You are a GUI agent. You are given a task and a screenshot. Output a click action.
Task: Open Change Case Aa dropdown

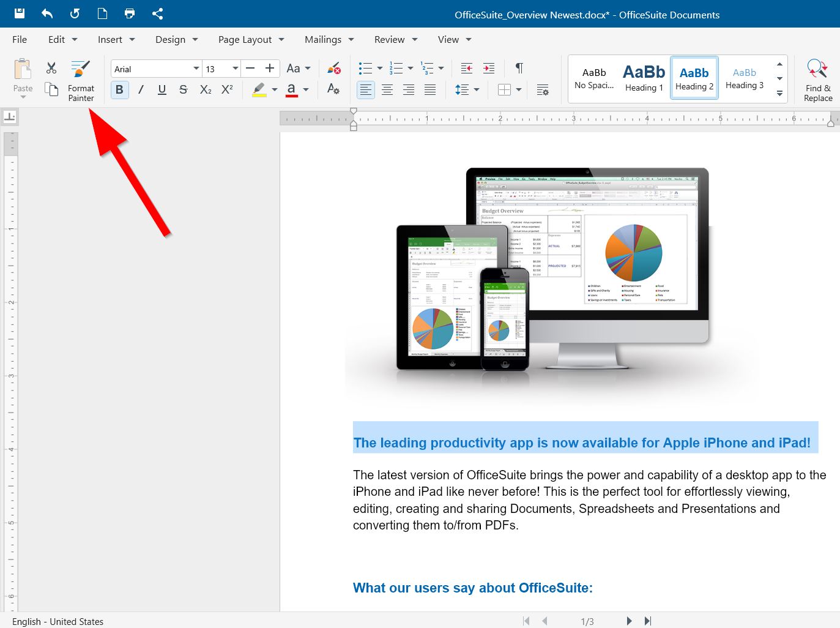299,68
